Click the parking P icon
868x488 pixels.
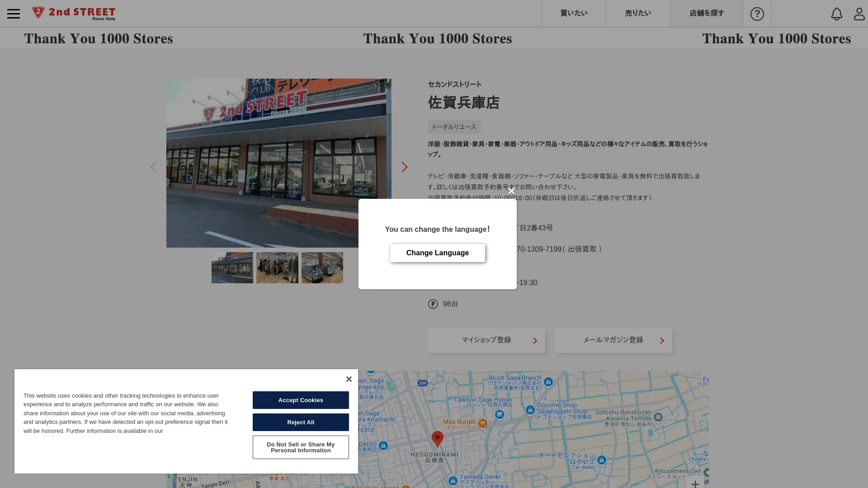[433, 304]
